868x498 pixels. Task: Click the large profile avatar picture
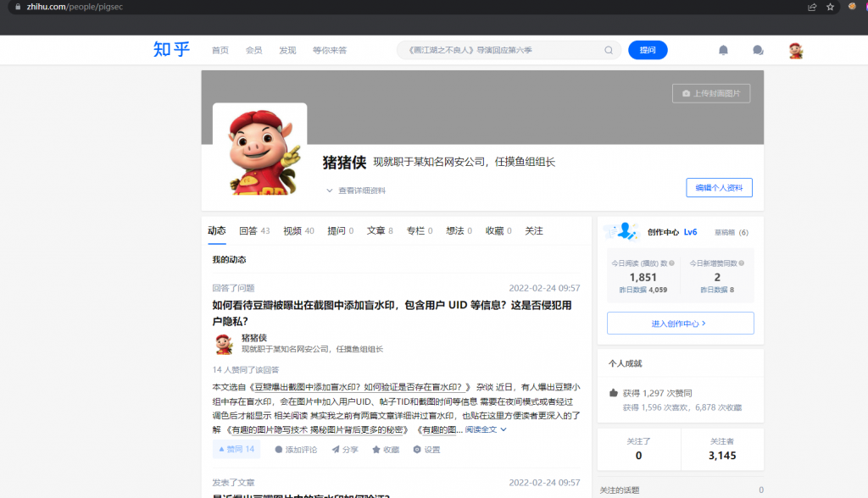point(259,149)
